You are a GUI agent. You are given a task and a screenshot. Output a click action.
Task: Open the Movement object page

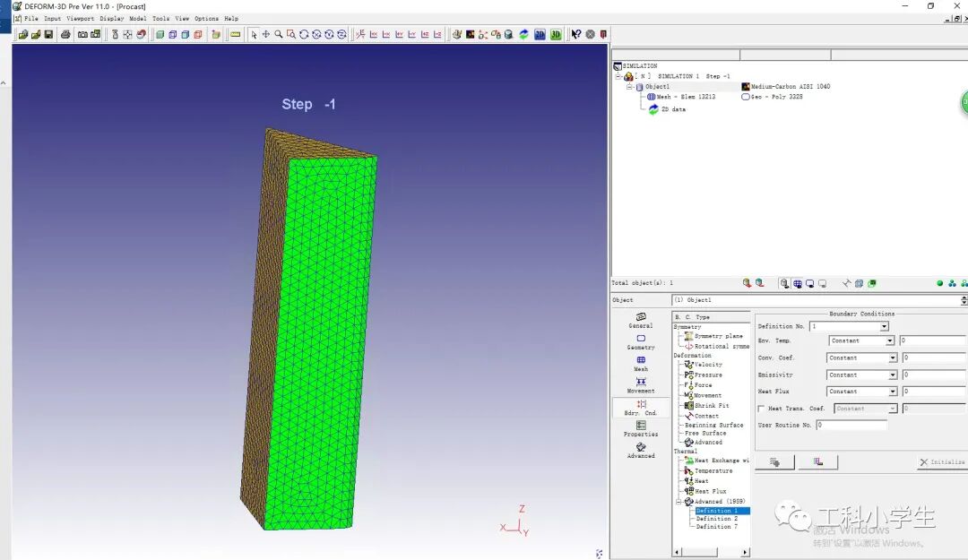pos(641,385)
